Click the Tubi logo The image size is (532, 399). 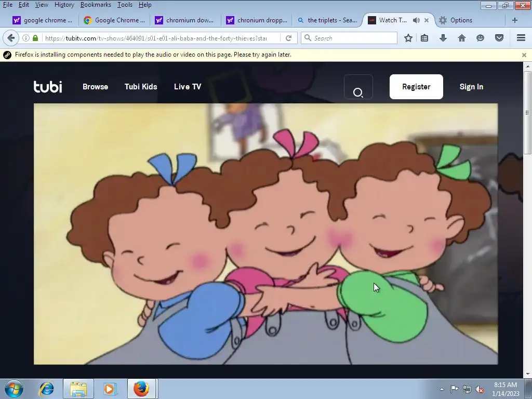[x=48, y=87]
